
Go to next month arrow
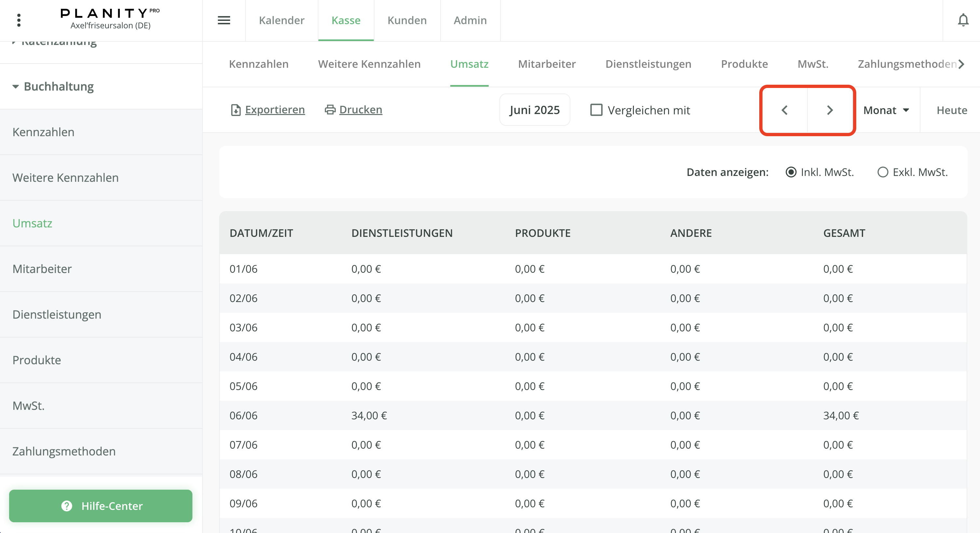(x=830, y=110)
